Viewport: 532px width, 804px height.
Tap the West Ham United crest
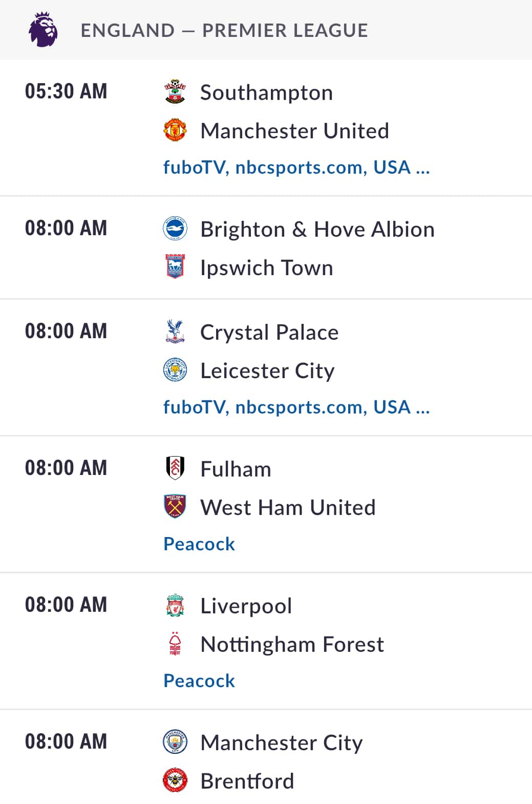(x=175, y=507)
